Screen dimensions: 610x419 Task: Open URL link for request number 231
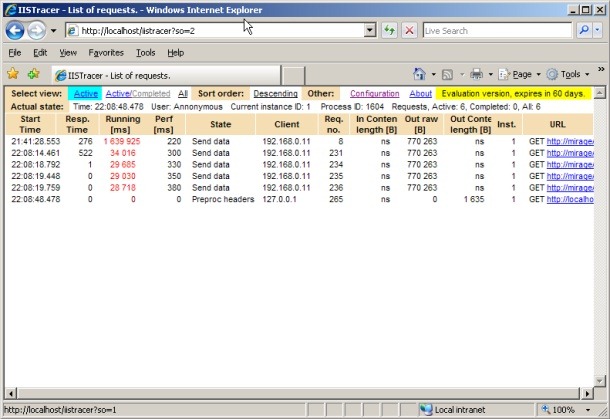coord(570,153)
